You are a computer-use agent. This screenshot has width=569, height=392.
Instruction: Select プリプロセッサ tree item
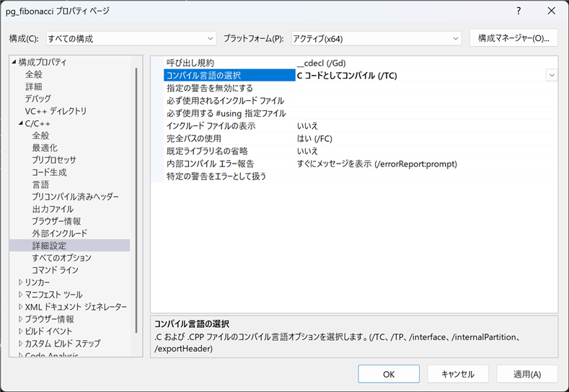point(54,160)
